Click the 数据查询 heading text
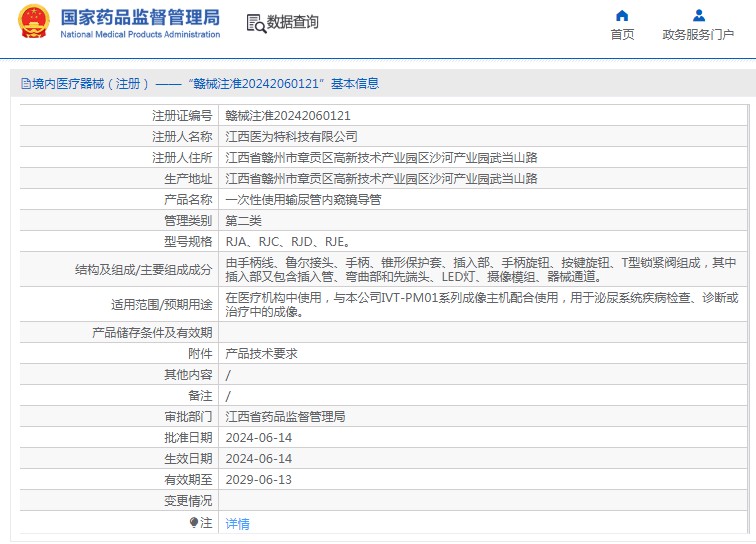 pyautogui.click(x=293, y=22)
